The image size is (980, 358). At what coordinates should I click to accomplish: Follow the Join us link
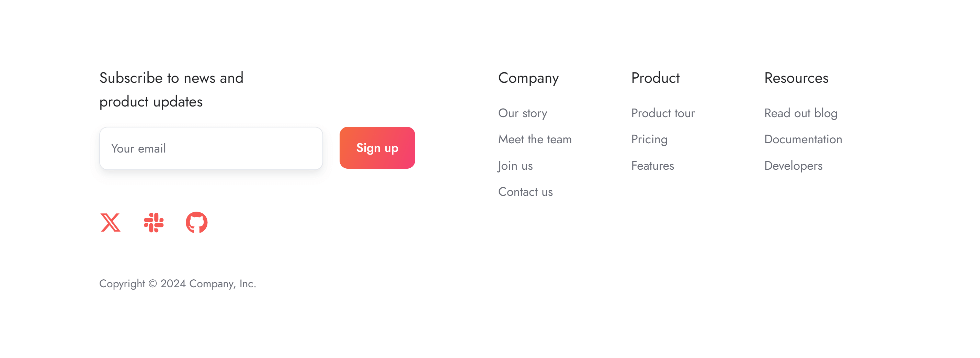coord(515,166)
